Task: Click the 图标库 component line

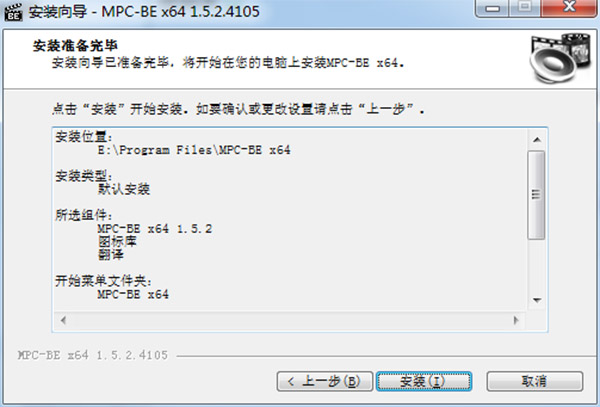Action: pos(117,241)
